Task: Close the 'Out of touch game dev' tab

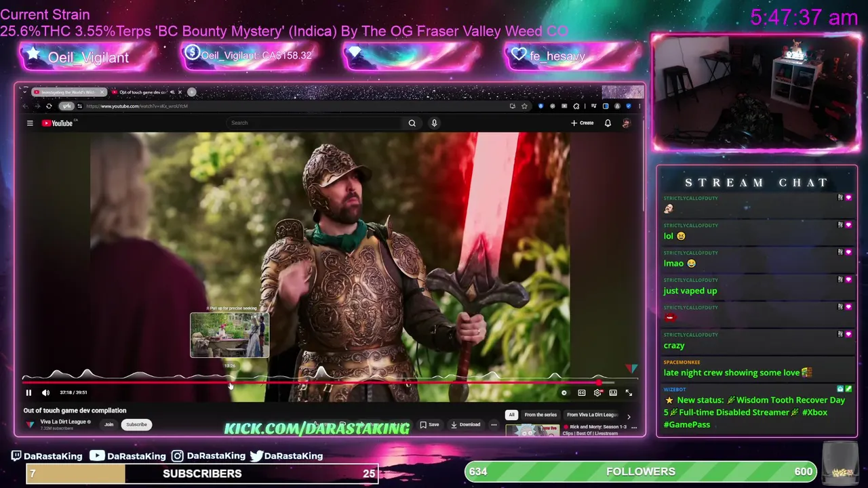Action: [x=180, y=92]
